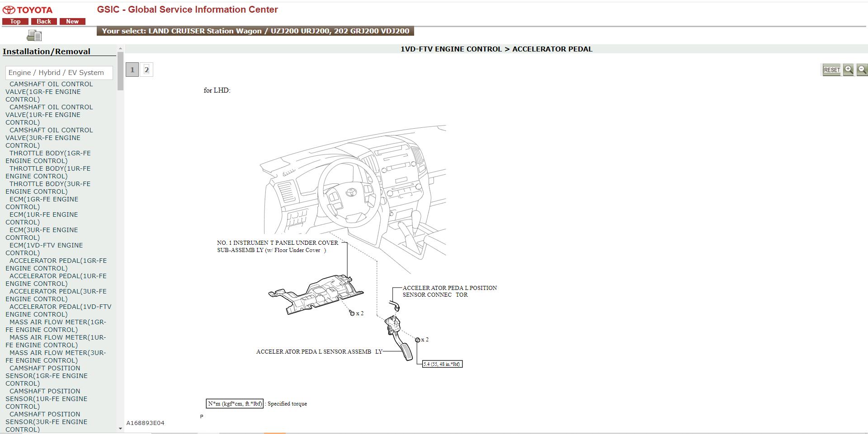Open Mass Air Flow Meter (1GR-FE) entry

[x=56, y=326]
